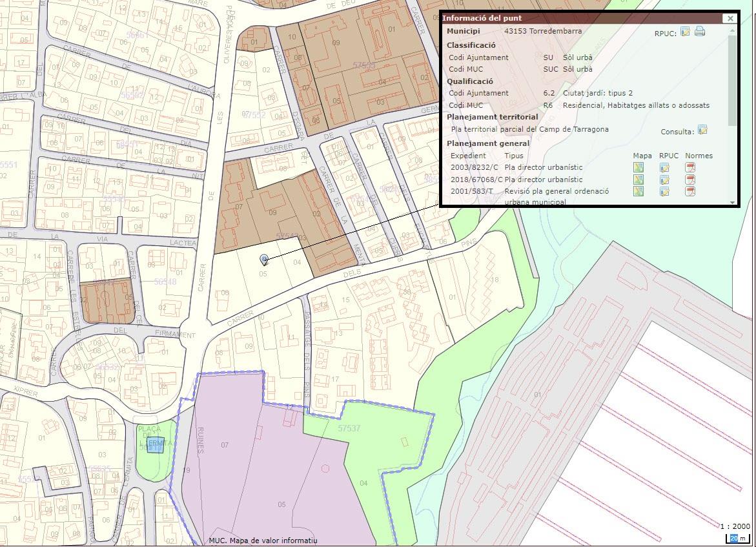Click 'Residencial, Habitatges aïllats o adossats' text
Viewport: 756px width, 547px height.
(636, 105)
